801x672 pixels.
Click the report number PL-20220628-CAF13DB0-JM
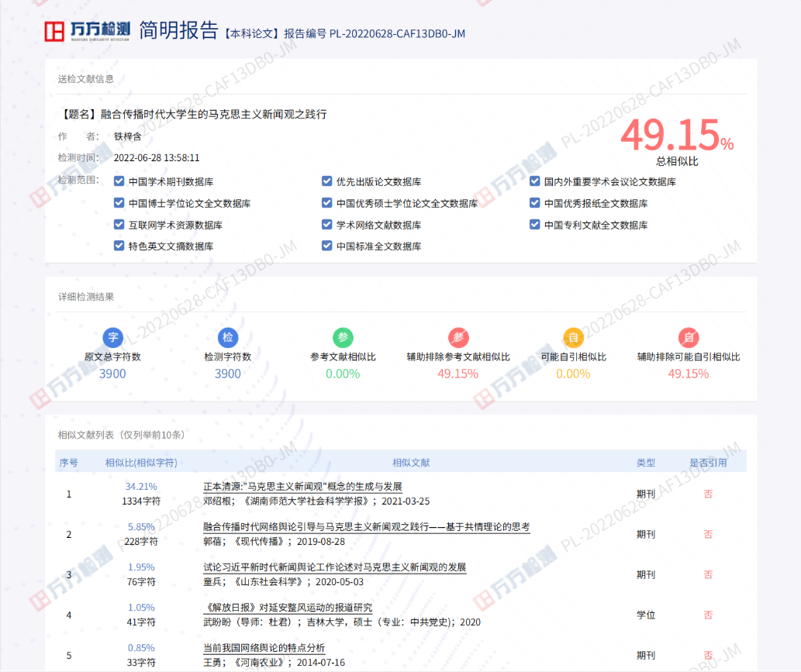(398, 33)
